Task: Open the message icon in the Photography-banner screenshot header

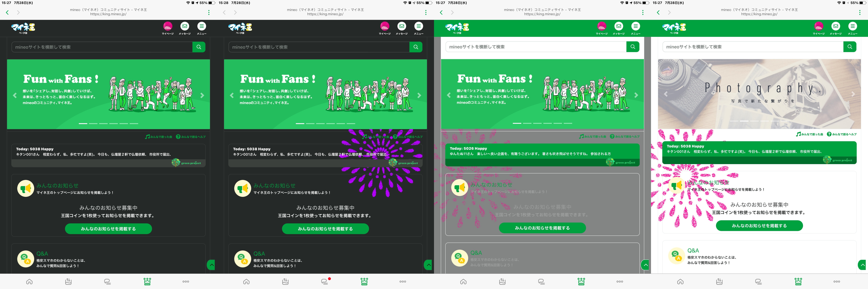Action: pyautogui.click(x=836, y=26)
